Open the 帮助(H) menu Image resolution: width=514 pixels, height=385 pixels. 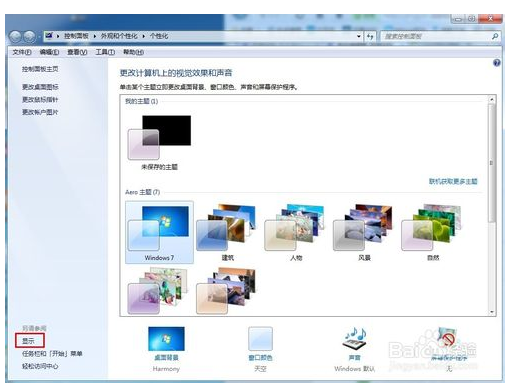(x=133, y=52)
